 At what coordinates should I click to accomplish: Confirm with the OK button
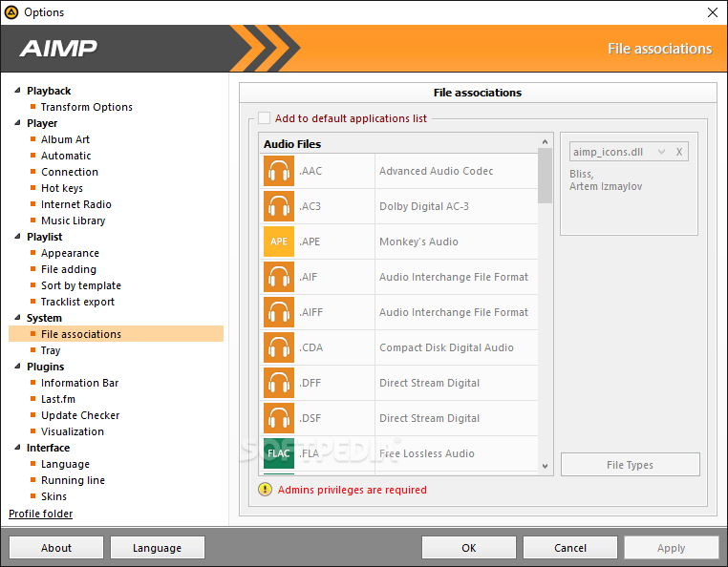click(469, 548)
